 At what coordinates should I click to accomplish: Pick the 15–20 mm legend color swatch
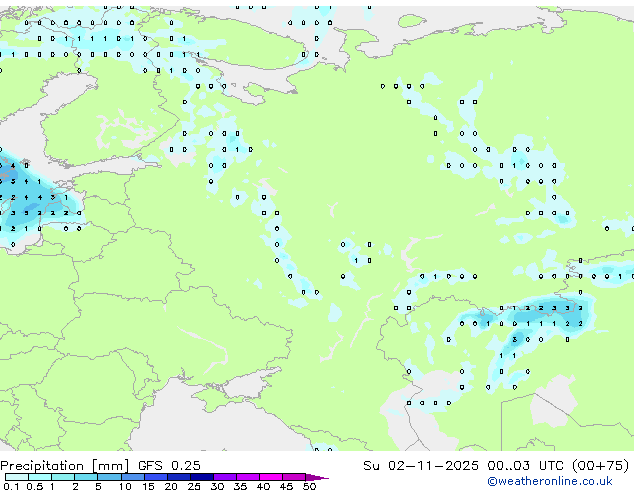(155, 477)
